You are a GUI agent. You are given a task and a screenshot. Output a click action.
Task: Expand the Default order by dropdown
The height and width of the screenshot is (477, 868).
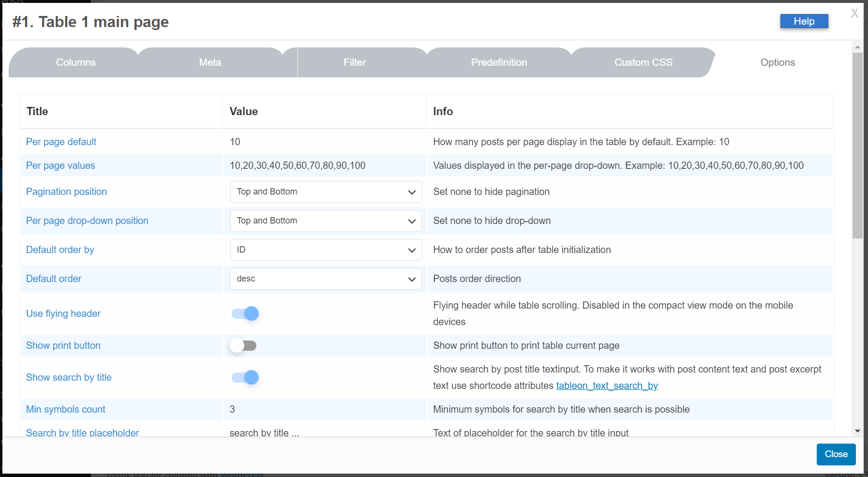(326, 250)
